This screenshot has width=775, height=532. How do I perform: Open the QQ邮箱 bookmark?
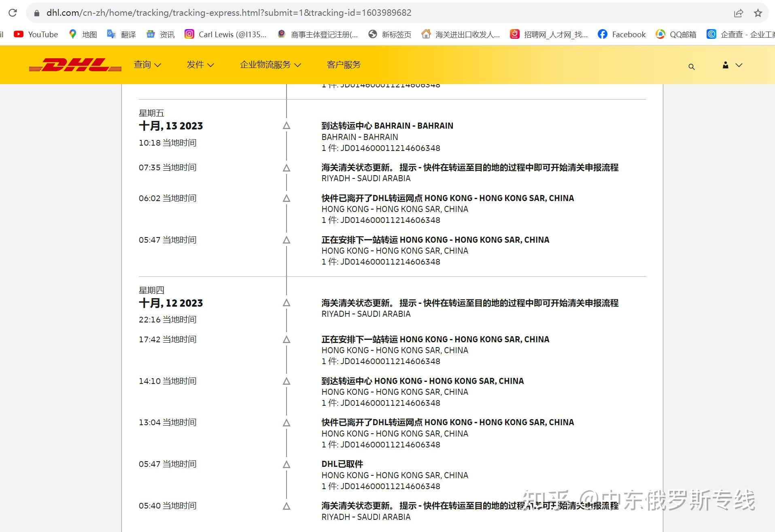pyautogui.click(x=676, y=34)
